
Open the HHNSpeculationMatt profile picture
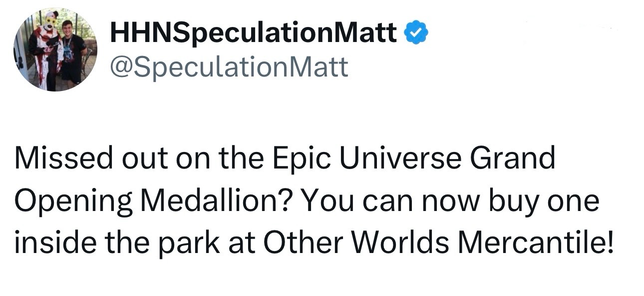point(55,49)
